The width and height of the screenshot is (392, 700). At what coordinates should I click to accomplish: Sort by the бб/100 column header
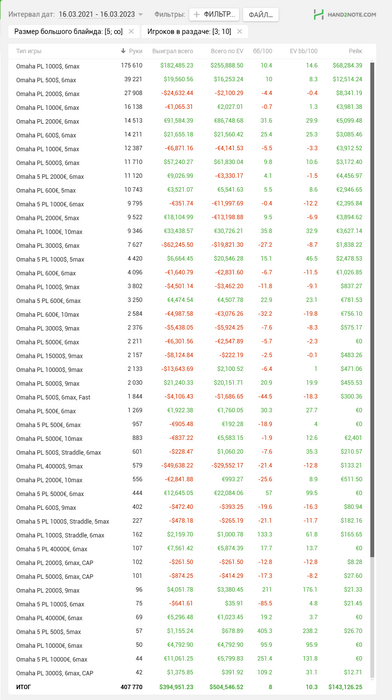(263, 51)
